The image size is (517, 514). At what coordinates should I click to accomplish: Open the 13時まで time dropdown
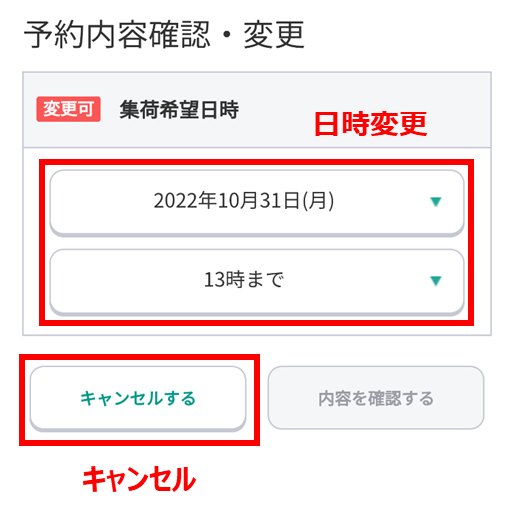257,281
